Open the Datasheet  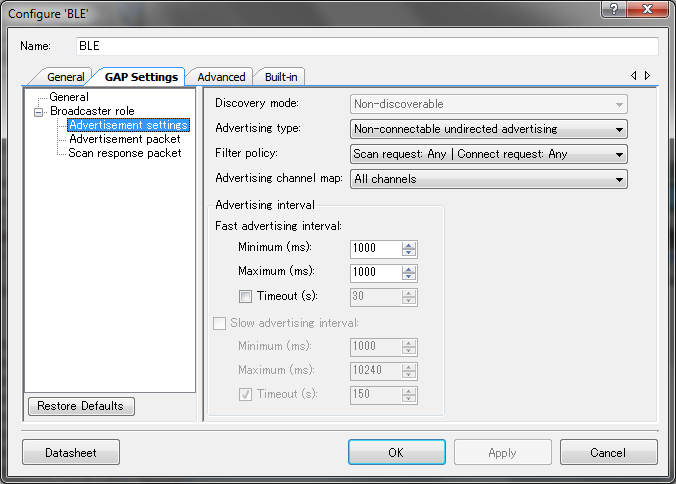click(71, 452)
